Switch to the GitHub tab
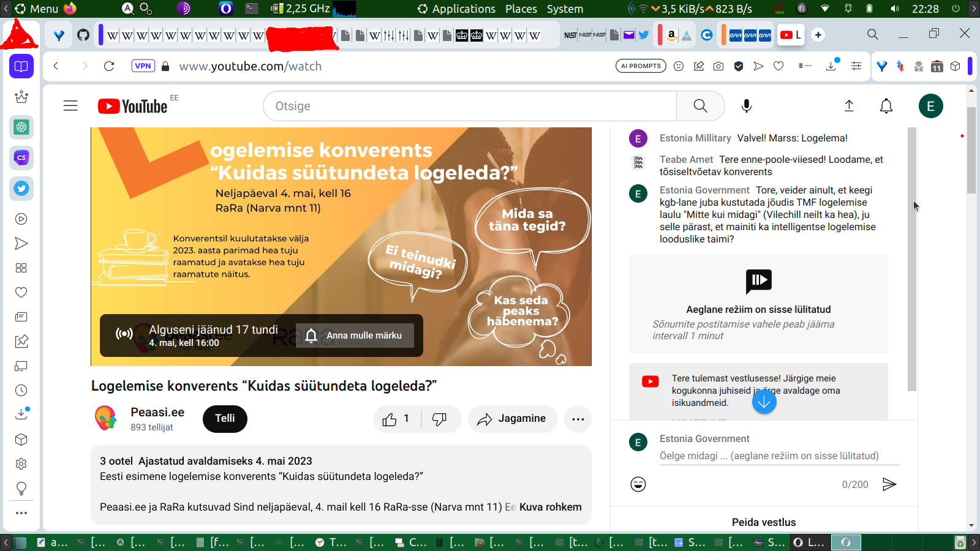 pyautogui.click(x=83, y=35)
